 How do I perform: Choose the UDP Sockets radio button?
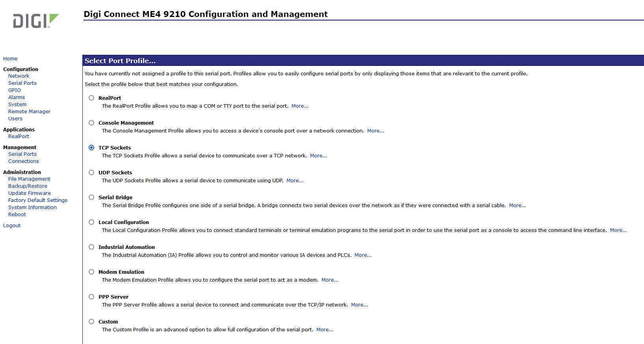click(91, 172)
